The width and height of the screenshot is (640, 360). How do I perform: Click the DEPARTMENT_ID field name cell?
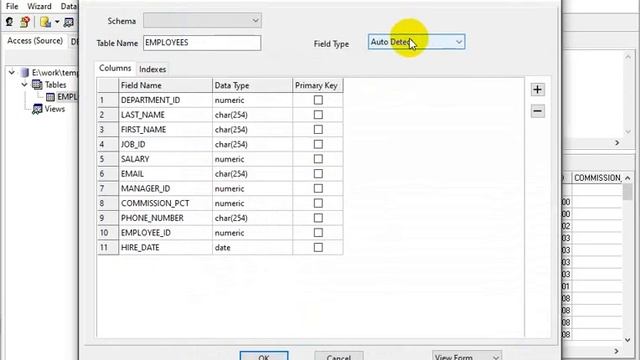(x=165, y=100)
